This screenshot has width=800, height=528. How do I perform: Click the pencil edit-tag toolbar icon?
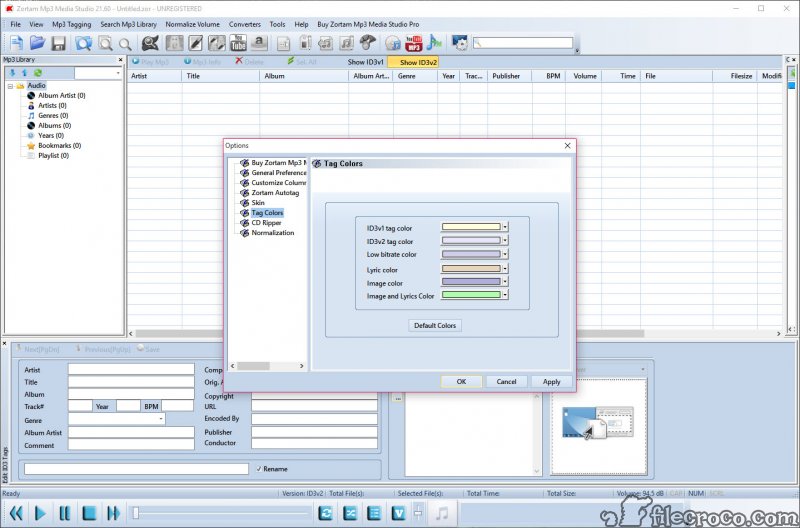tap(195, 43)
